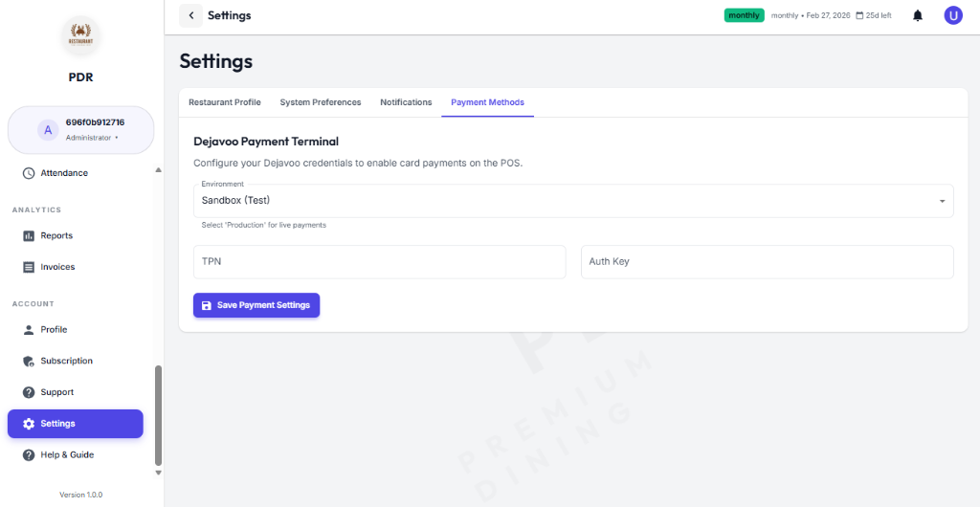The width and height of the screenshot is (980, 507).
Task: Click the floppy disk icon on save button
Action: pos(207,305)
